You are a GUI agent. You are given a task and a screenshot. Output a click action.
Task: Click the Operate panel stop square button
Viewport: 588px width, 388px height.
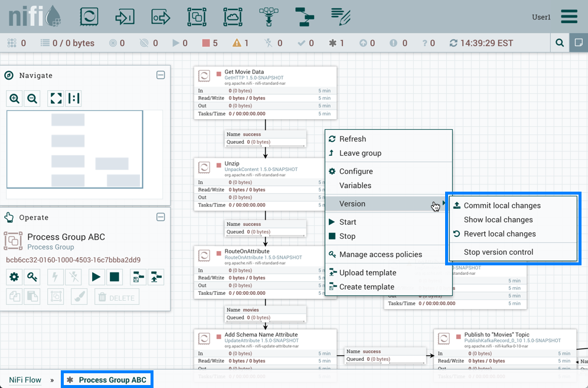coord(115,277)
